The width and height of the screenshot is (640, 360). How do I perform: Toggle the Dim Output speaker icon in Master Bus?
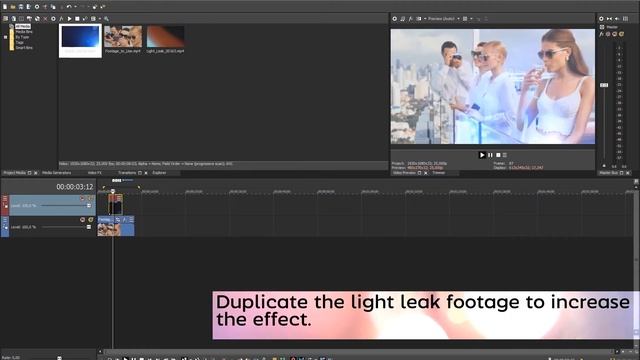617,18
